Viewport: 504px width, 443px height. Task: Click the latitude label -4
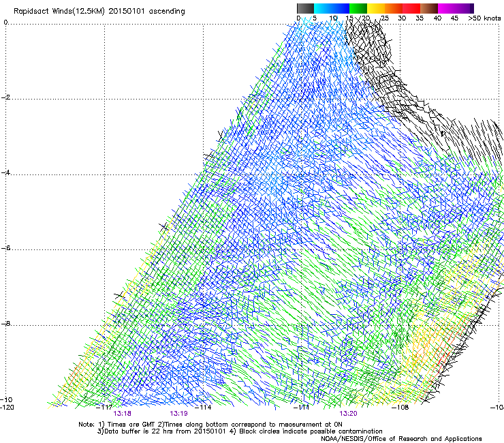point(5,172)
